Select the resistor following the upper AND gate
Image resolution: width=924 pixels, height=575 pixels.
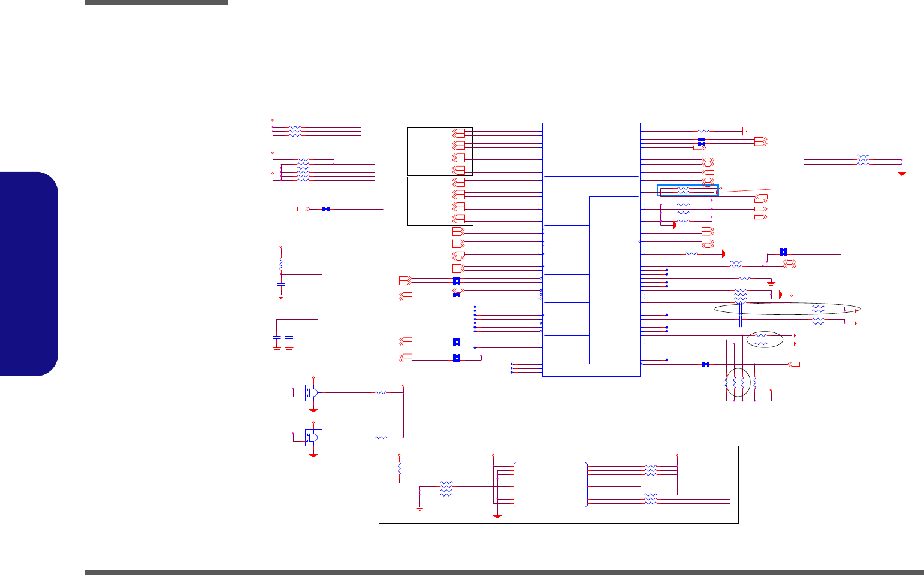coord(381,392)
